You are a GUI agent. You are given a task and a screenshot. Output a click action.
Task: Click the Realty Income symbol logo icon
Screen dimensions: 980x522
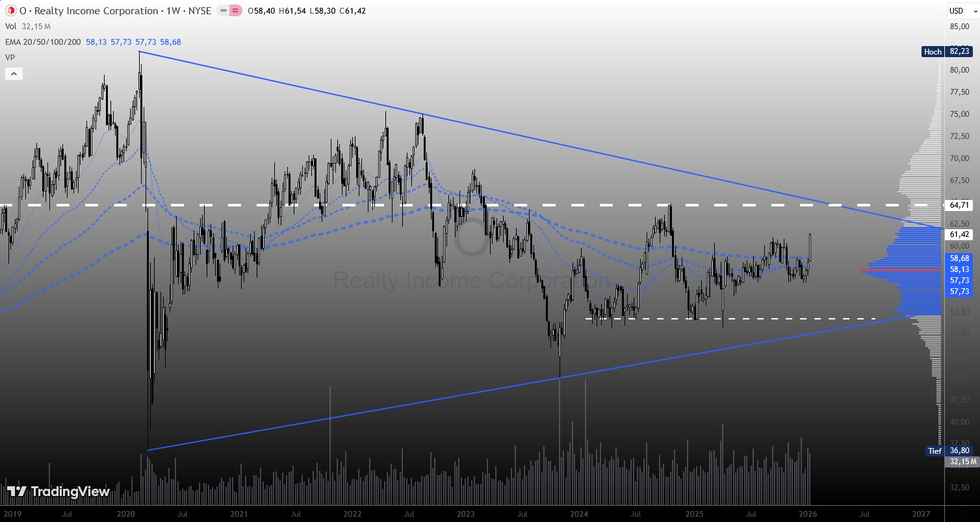pos(10,11)
